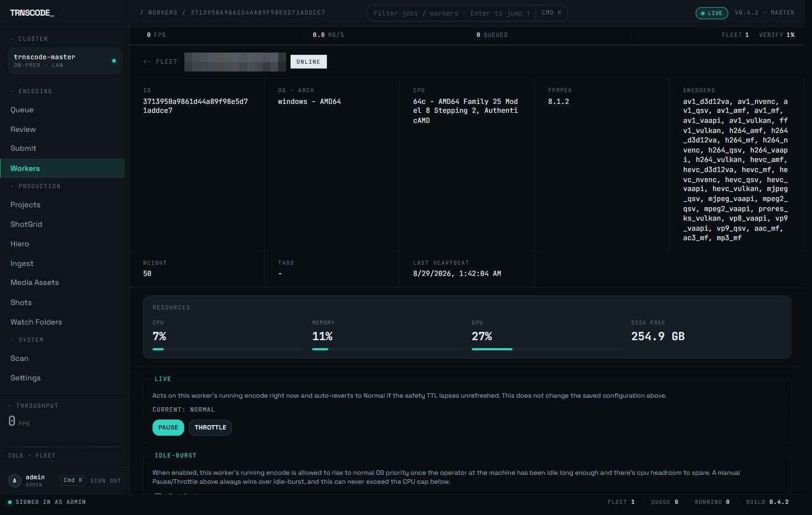Click the '0.0 MB/S' stat

[328, 35]
